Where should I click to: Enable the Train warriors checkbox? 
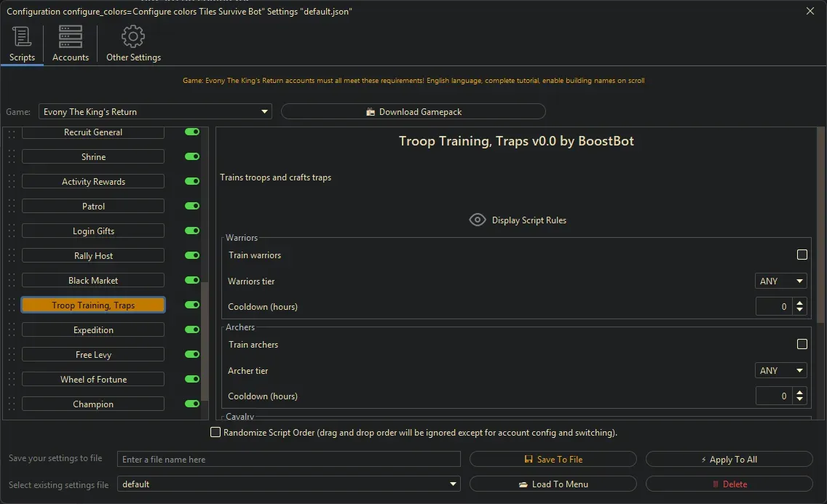coord(802,255)
